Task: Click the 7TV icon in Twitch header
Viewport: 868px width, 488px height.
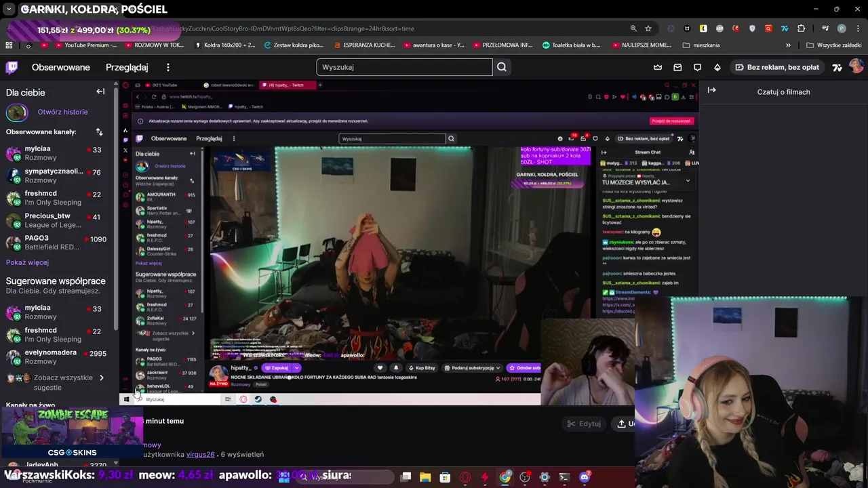Action: [837, 67]
